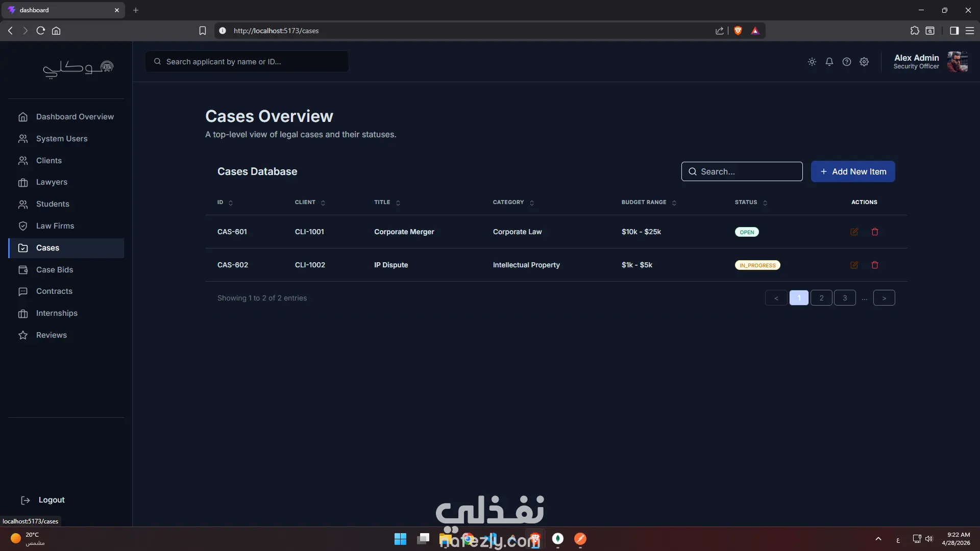
Task: Open the browser home page
Action: tap(56, 31)
